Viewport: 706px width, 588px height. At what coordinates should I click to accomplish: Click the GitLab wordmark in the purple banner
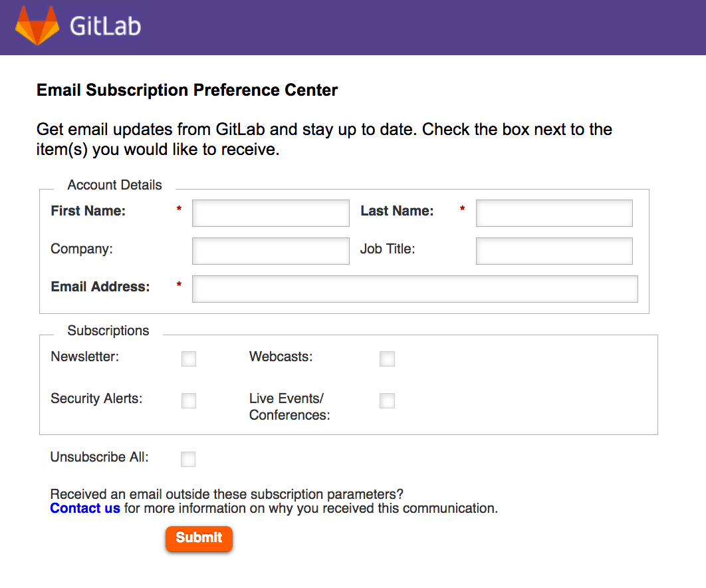[106, 27]
